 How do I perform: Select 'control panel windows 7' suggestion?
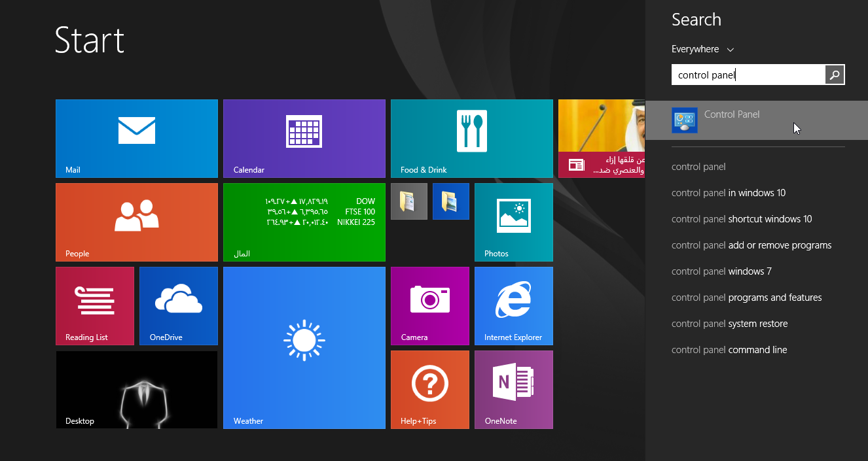(721, 271)
